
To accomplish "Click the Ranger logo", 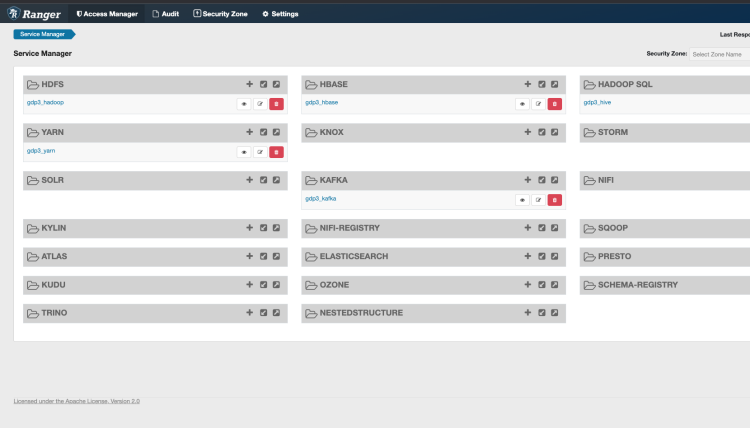I will click(x=34, y=14).
